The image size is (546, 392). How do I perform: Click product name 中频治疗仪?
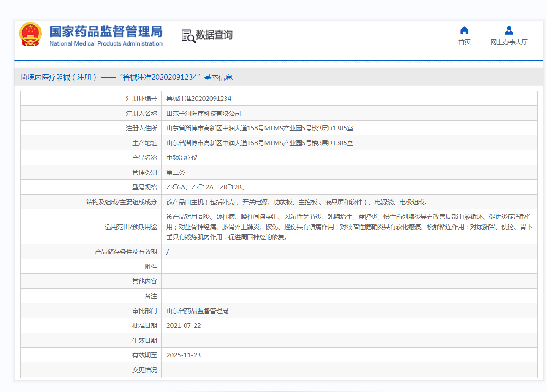(x=182, y=158)
